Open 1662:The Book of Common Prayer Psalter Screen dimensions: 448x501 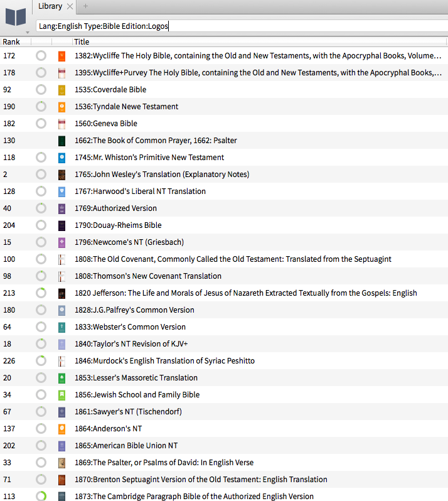pyautogui.click(x=156, y=140)
